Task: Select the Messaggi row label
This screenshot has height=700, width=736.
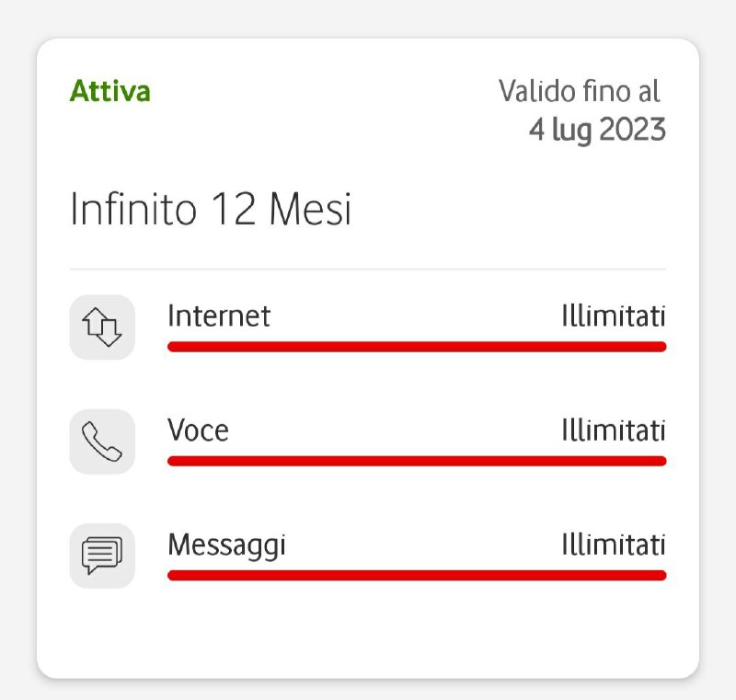Action: (226, 545)
